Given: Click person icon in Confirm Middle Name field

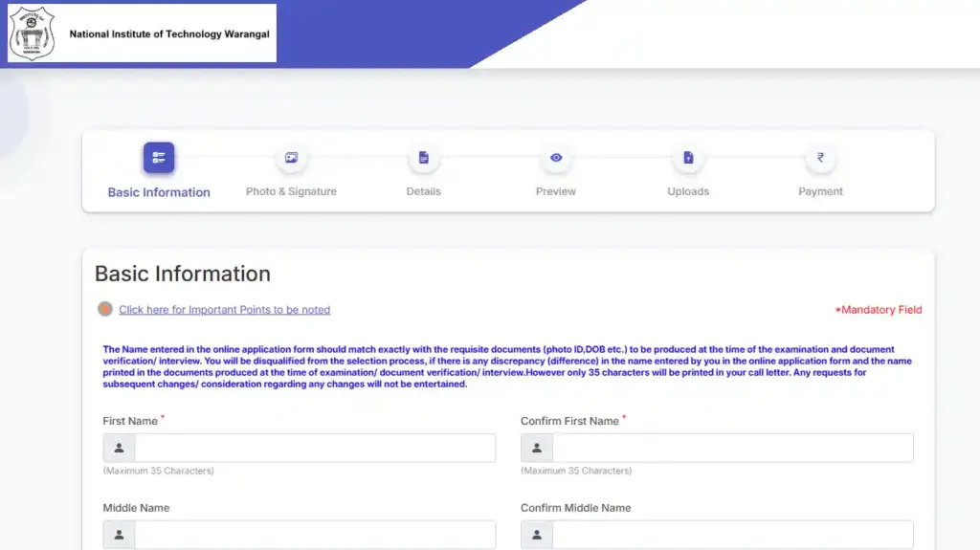Looking at the screenshot, I should (x=537, y=535).
